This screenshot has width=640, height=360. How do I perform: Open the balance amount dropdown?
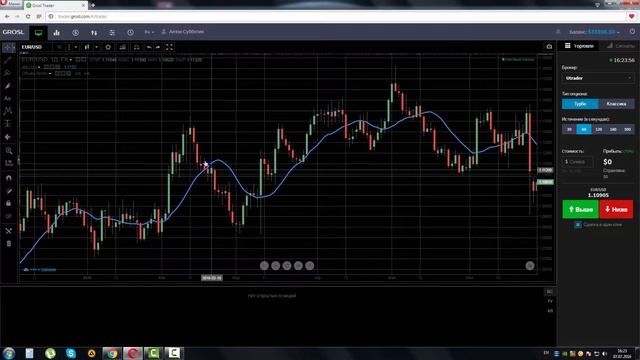(604, 32)
